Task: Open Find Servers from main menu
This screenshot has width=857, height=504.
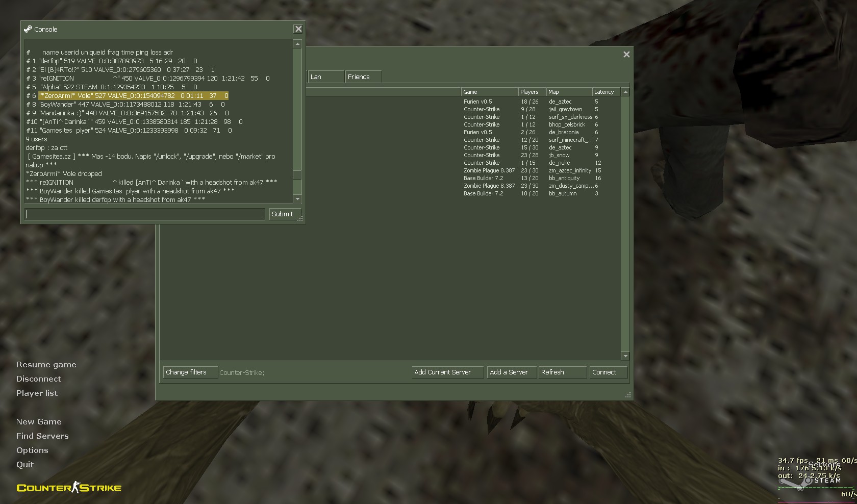Action: tap(42, 436)
